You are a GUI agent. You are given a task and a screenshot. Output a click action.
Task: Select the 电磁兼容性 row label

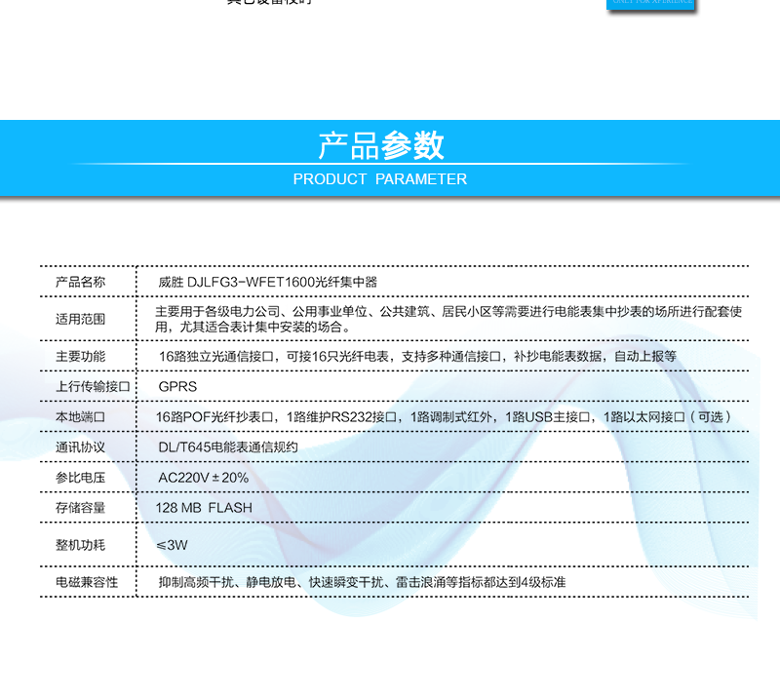pos(87,582)
